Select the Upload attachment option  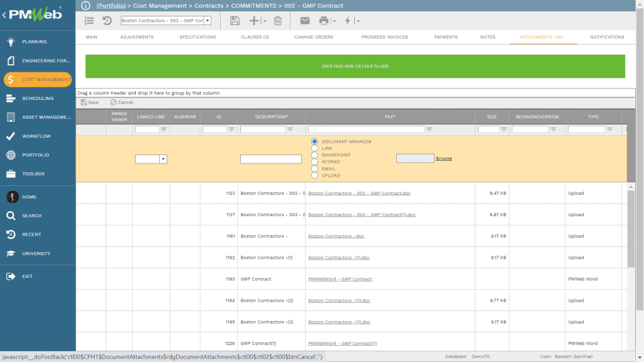click(x=314, y=175)
